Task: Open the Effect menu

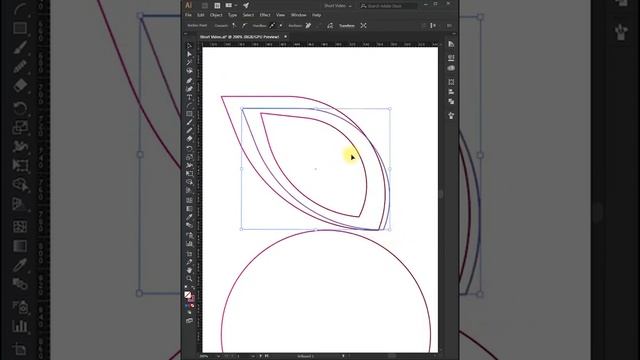Action: point(265,15)
